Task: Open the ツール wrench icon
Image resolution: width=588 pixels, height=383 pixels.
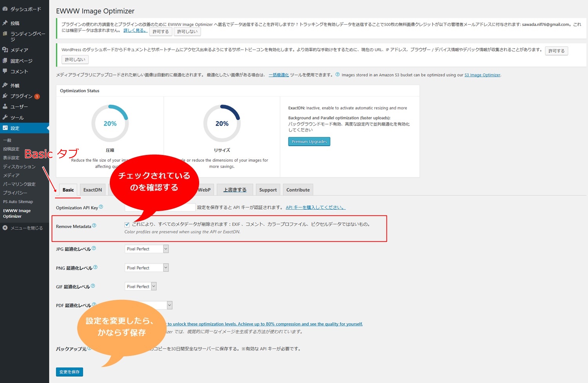Action: click(x=5, y=117)
